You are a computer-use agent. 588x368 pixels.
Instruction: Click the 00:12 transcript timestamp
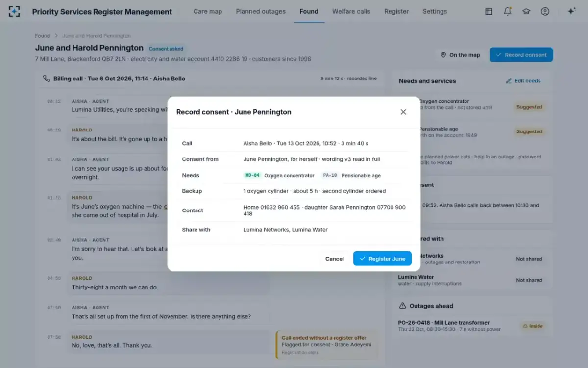(x=54, y=101)
